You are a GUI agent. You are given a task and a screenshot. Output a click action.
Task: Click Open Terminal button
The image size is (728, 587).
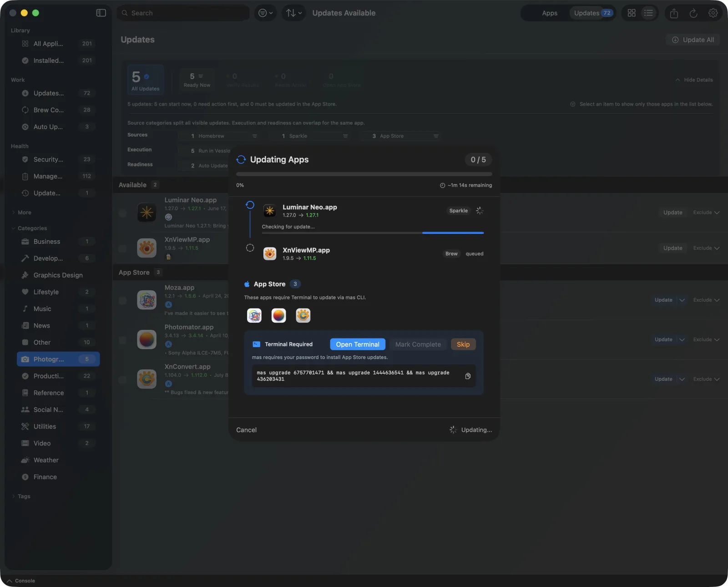358,344
